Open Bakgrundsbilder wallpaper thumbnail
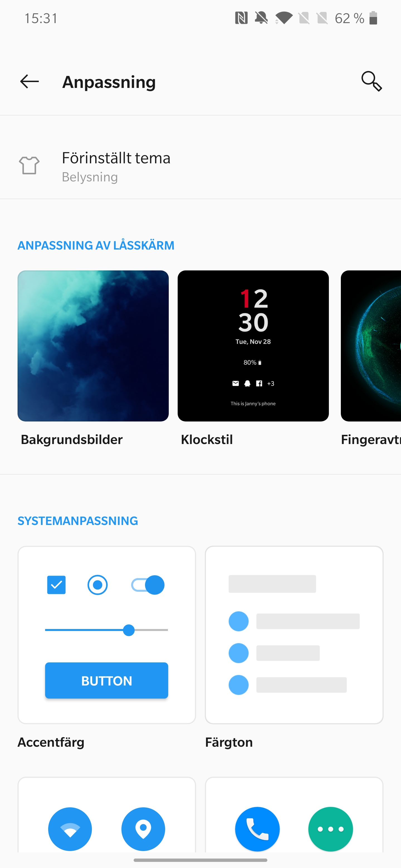 (93, 346)
